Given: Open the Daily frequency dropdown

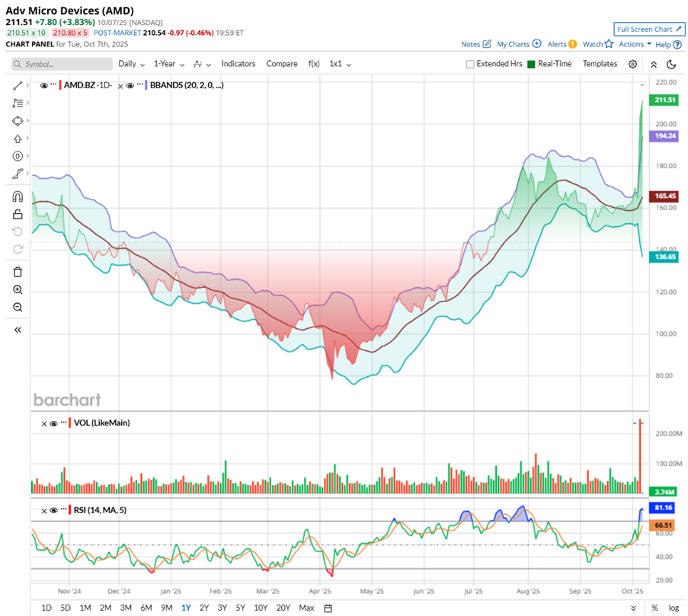Looking at the screenshot, I should (x=131, y=64).
